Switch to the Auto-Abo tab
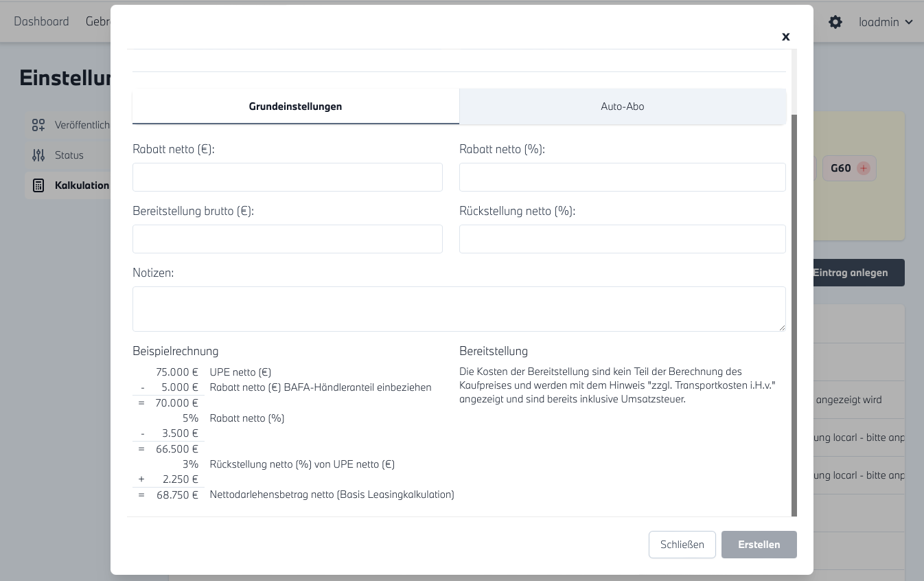 tap(622, 106)
